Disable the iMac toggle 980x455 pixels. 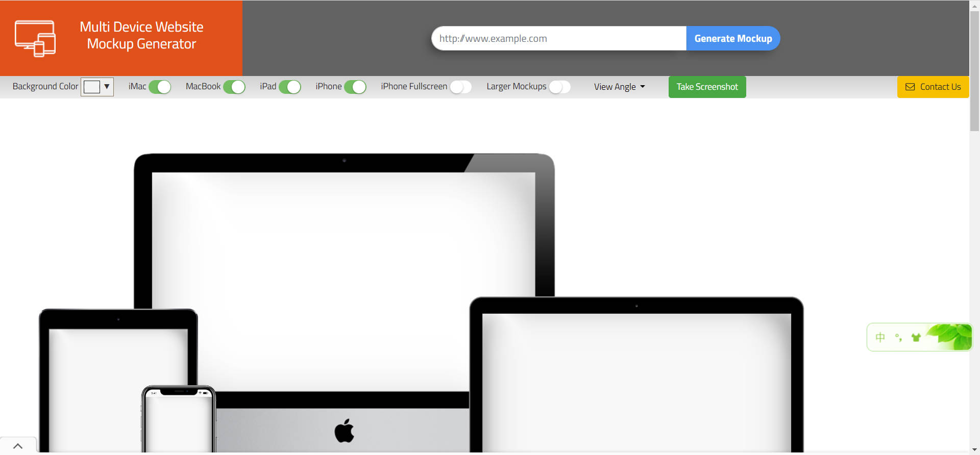point(160,87)
